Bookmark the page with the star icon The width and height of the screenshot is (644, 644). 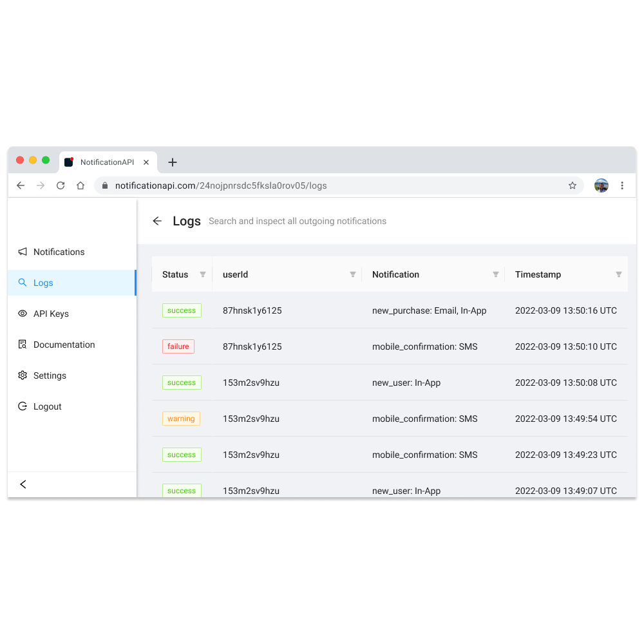click(572, 185)
